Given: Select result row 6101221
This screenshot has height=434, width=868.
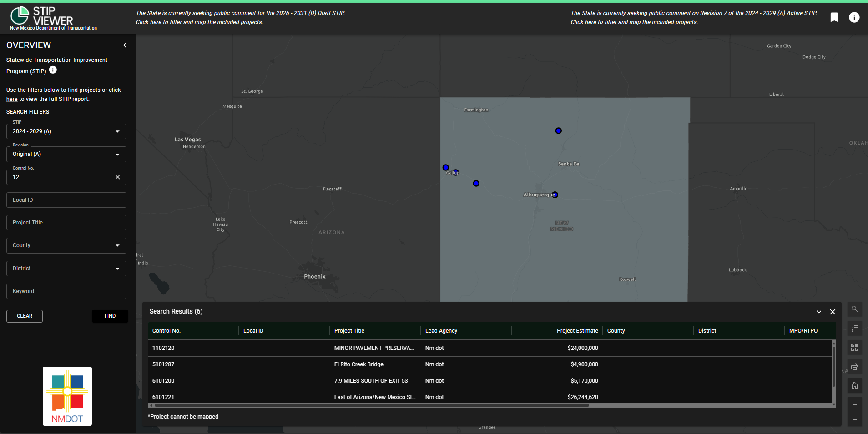Looking at the screenshot, I should pyautogui.click(x=490, y=396).
